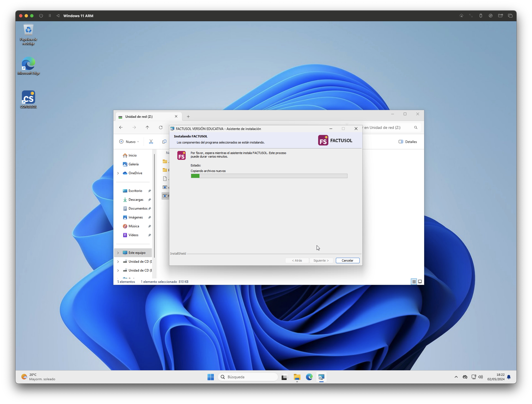
Task: Click the Copy icon in Explorer toolbar
Action: click(164, 142)
